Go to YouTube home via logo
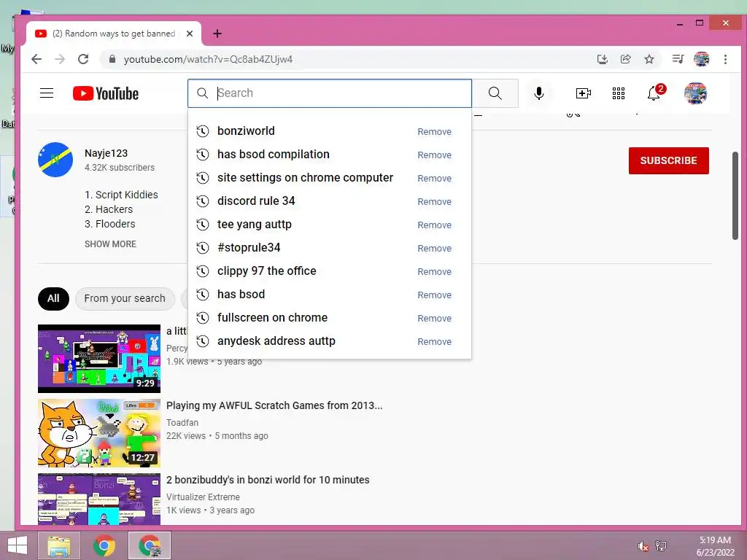The image size is (747, 560). point(106,93)
